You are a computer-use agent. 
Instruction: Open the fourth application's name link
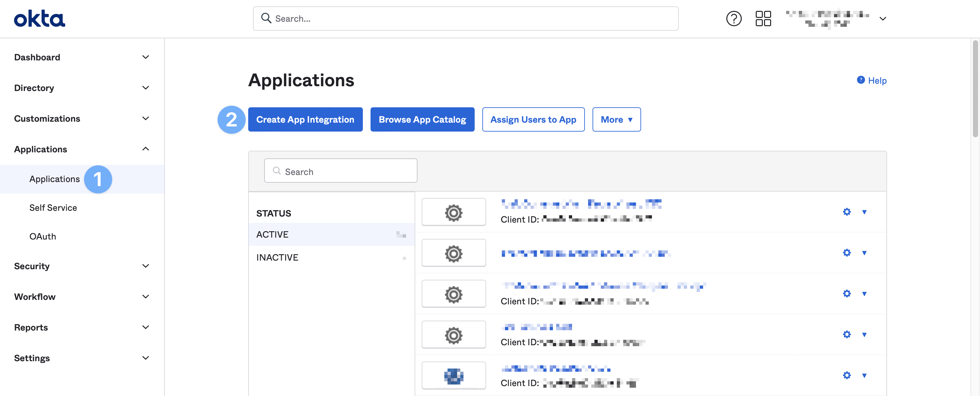pos(536,327)
